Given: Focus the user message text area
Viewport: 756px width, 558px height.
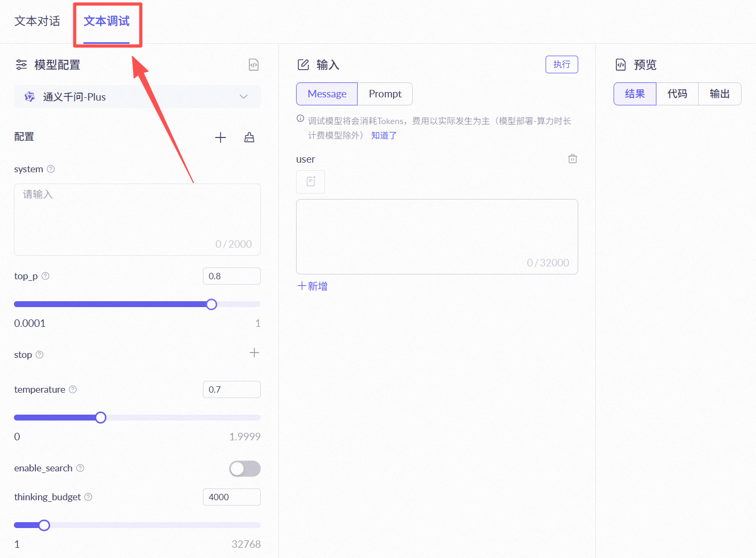Looking at the screenshot, I should tap(437, 236).
